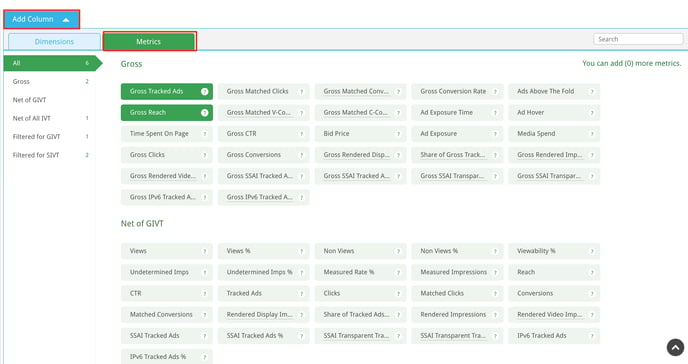Show help for Net of GIVT Reach metric

click(x=592, y=272)
